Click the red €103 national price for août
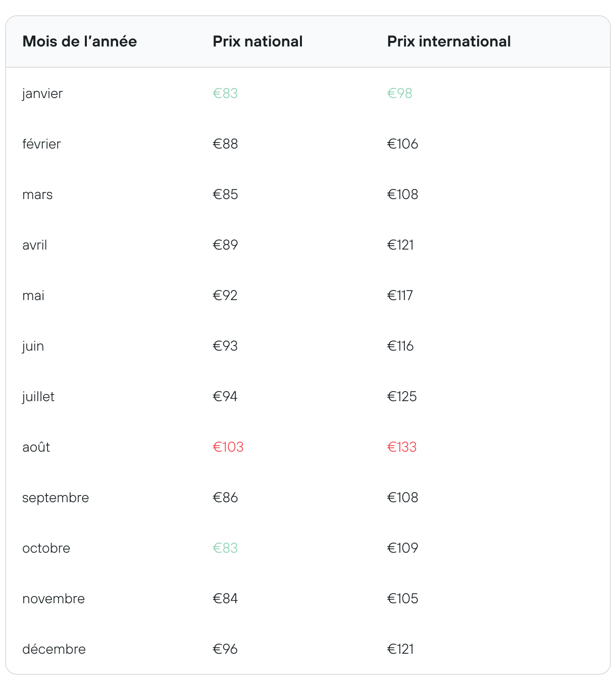The image size is (616, 680). [228, 447]
